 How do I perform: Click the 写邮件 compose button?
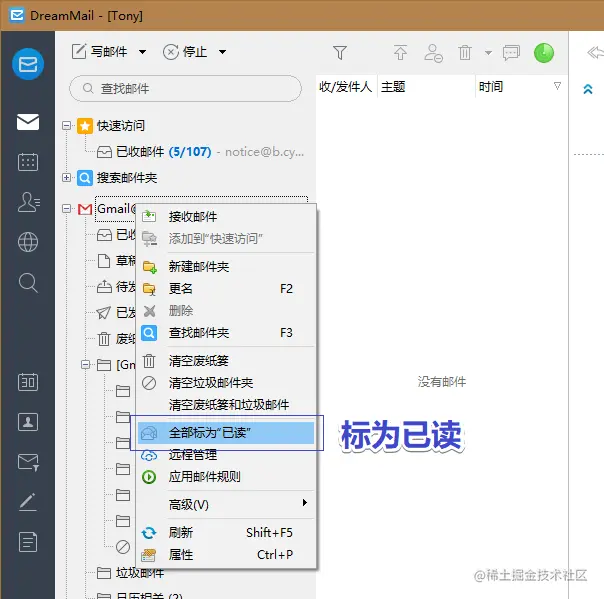pyautogui.click(x=99, y=52)
